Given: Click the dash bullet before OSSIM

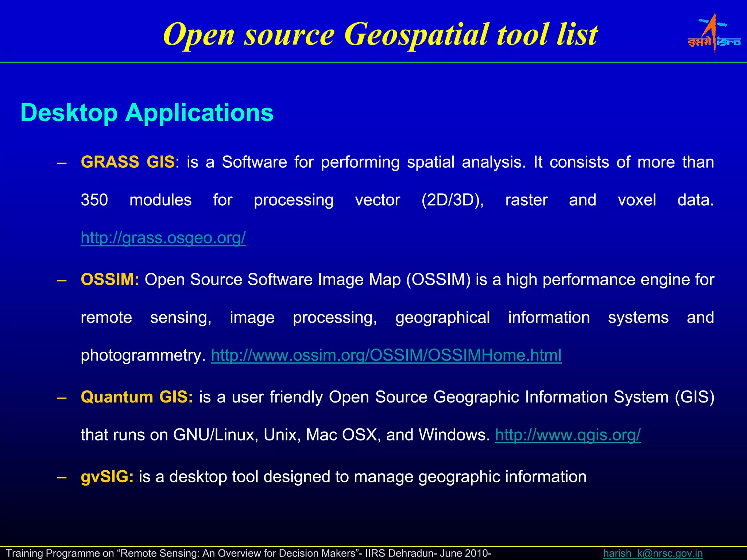Looking at the screenshot, I should [62, 280].
